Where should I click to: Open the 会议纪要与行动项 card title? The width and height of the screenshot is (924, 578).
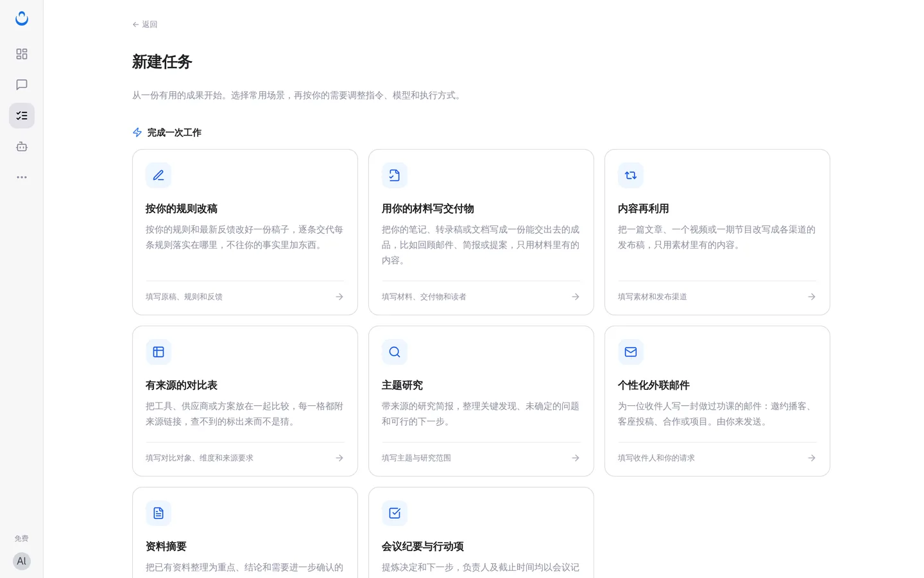(x=423, y=547)
